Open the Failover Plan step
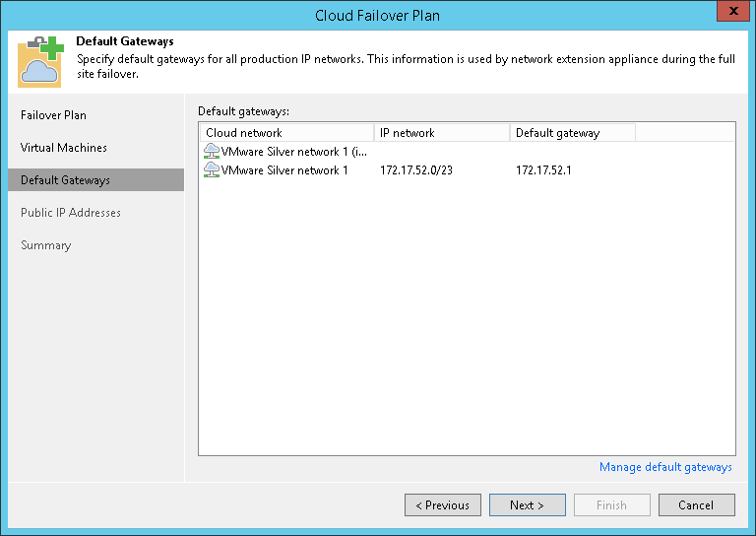This screenshot has width=756, height=536. (x=53, y=115)
